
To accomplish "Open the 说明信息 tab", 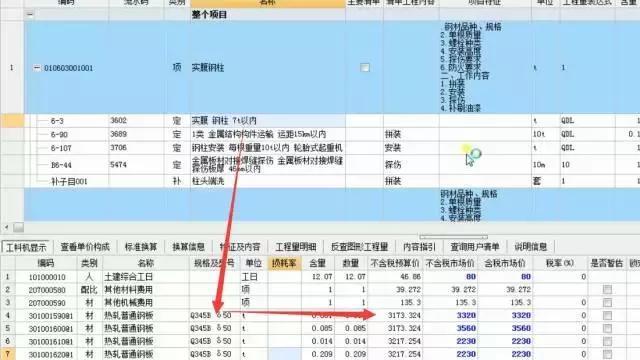I will coord(531,247).
